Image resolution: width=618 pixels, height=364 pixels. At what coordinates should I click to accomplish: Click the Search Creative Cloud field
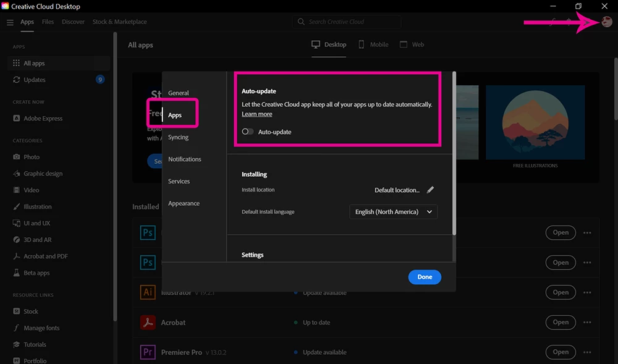(x=347, y=22)
